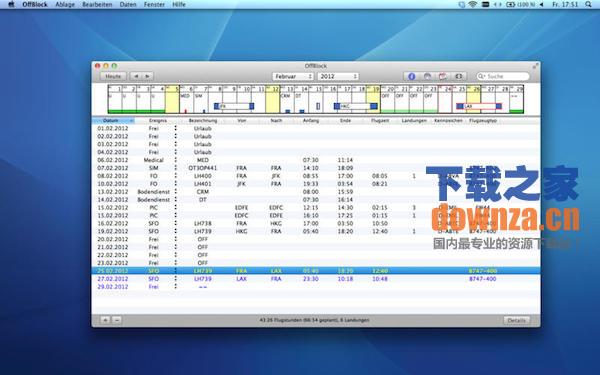The height and width of the screenshot is (375, 600).
Task: Click the CRM entry on day 13
Action: coord(285,96)
